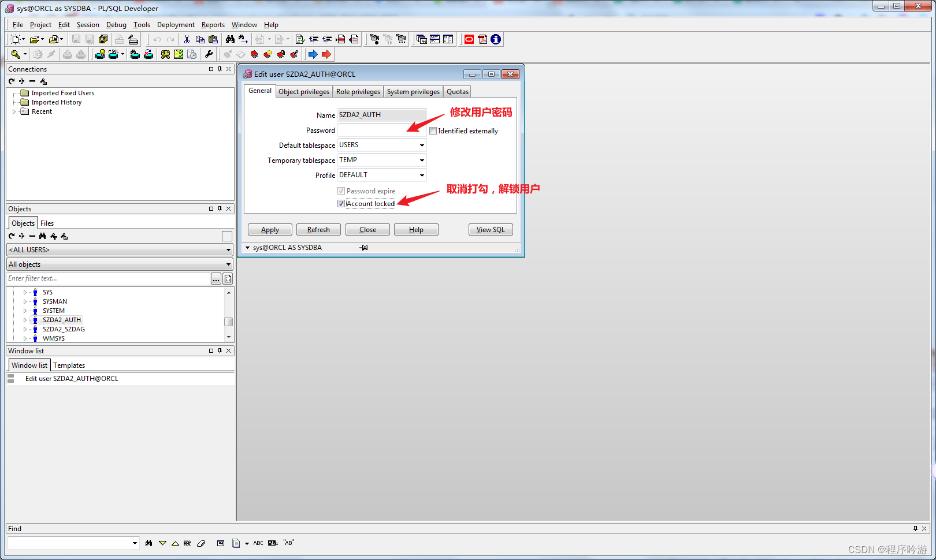Viewport: 936px width, 560px height.
Task: Switch to the Object privileges tab
Action: click(x=304, y=92)
